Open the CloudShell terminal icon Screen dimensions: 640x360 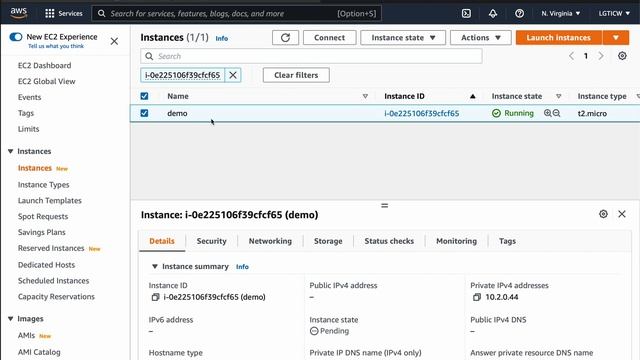[x=466, y=13]
